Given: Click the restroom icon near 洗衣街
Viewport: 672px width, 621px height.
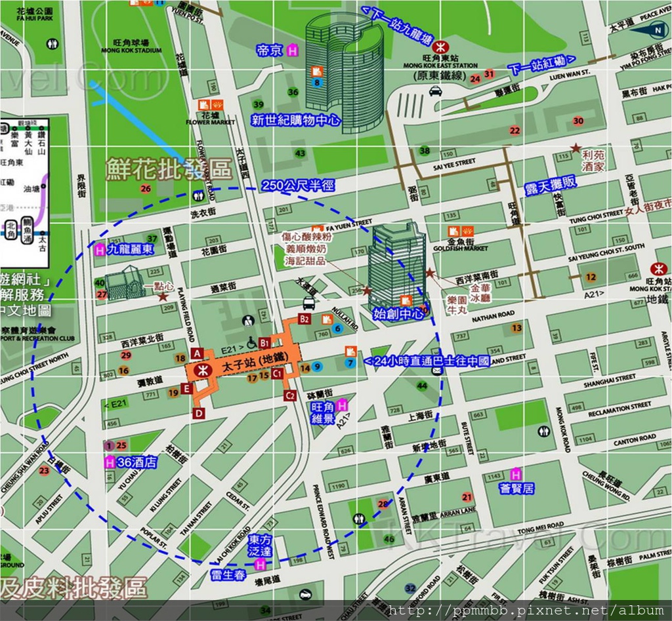Looking at the screenshot, I should click(198, 196).
